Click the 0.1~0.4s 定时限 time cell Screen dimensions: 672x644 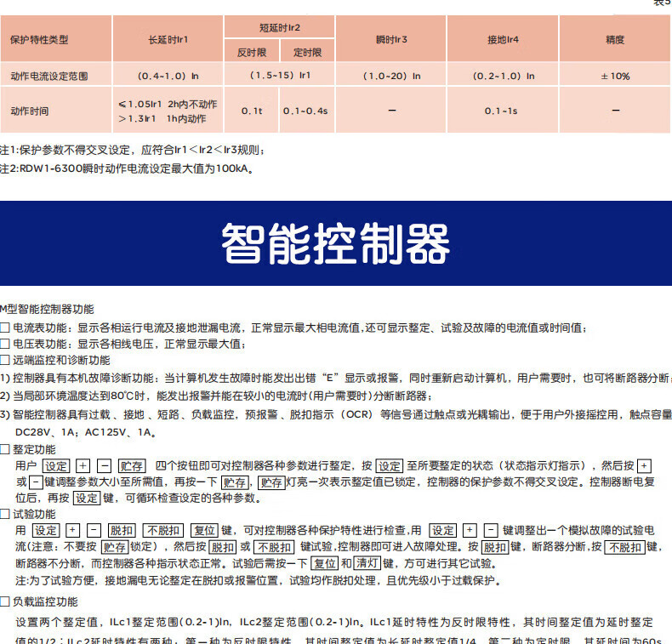point(305,111)
